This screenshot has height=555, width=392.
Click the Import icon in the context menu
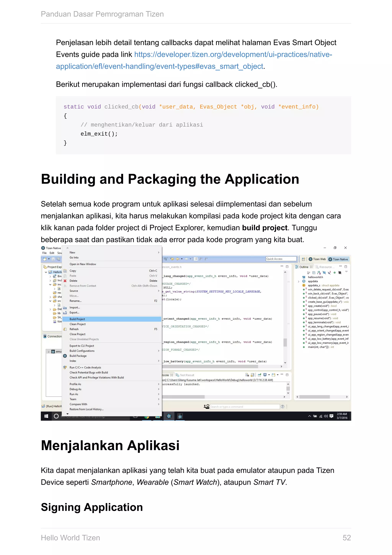(x=65, y=307)
